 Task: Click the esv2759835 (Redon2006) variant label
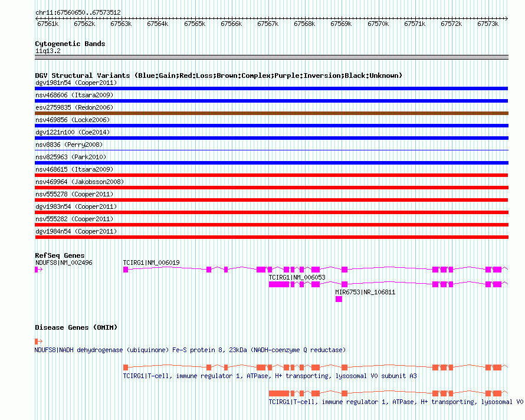[74, 107]
